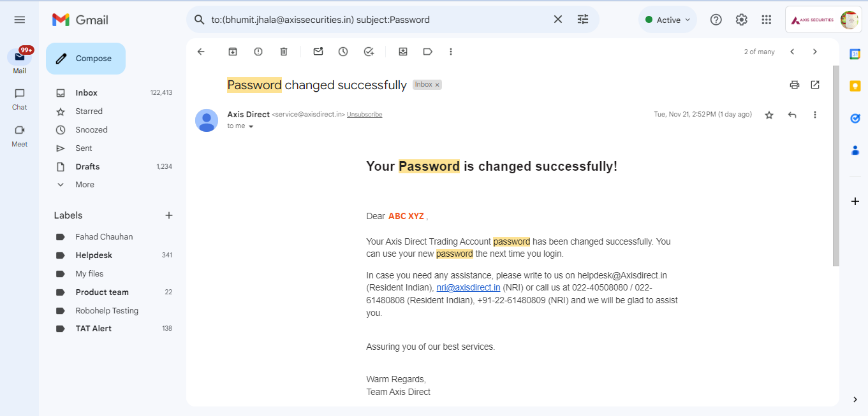Star the Password changed email
Viewport: 868px width, 416px height.
[x=769, y=115]
